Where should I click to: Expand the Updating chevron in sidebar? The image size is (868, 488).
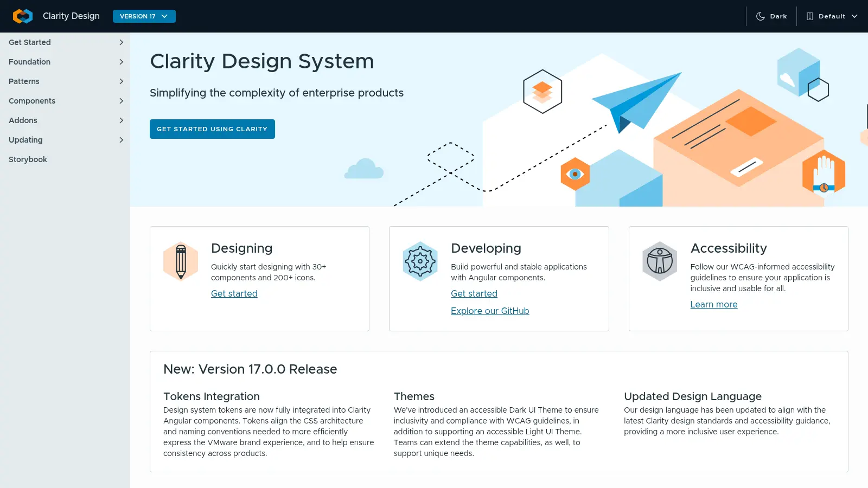(121, 140)
